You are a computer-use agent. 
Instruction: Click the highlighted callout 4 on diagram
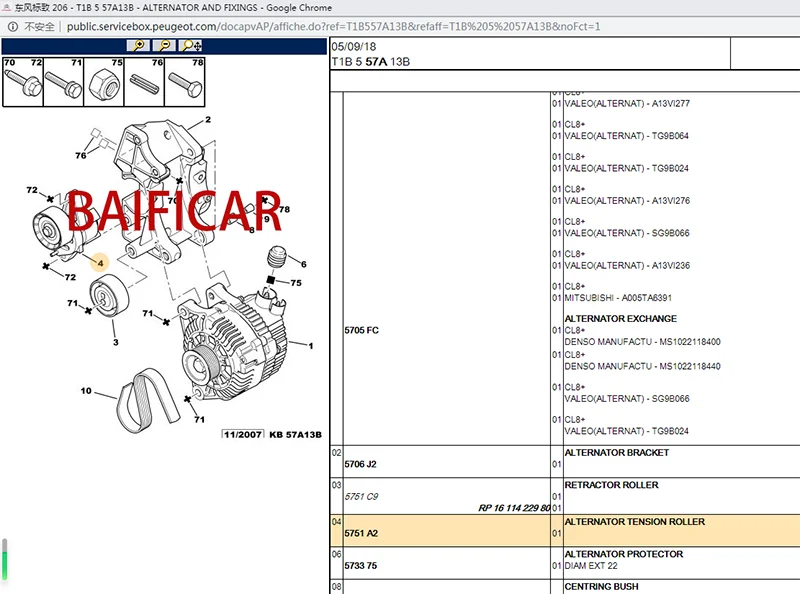(x=100, y=263)
